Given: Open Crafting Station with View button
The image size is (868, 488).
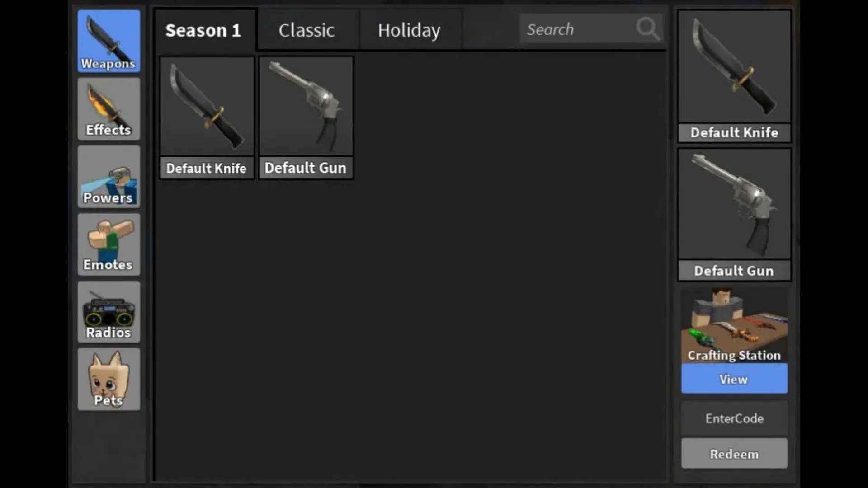Looking at the screenshot, I should (x=734, y=379).
